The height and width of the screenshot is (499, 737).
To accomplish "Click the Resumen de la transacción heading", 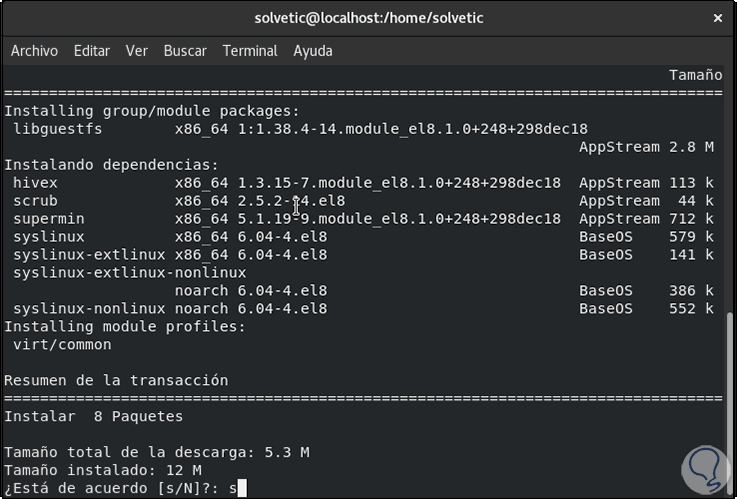I will (116, 381).
